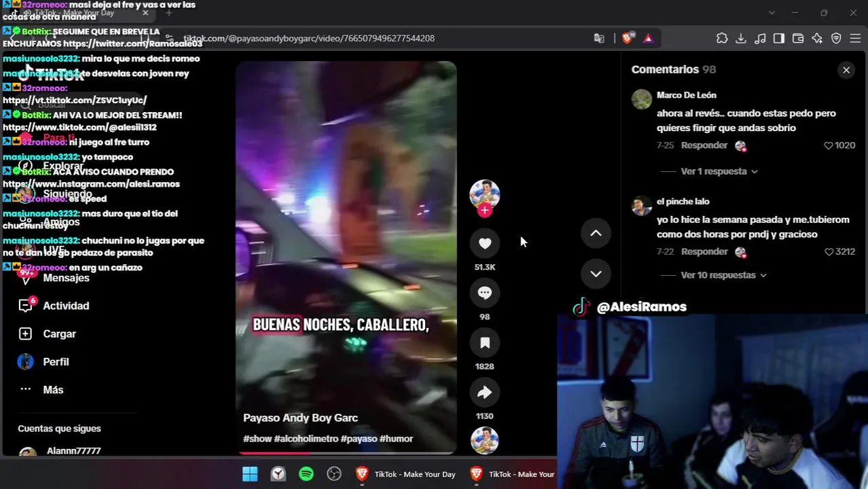Screen dimensions: 868x489
Task: Like el pinche lalo's comment
Action: click(828, 252)
